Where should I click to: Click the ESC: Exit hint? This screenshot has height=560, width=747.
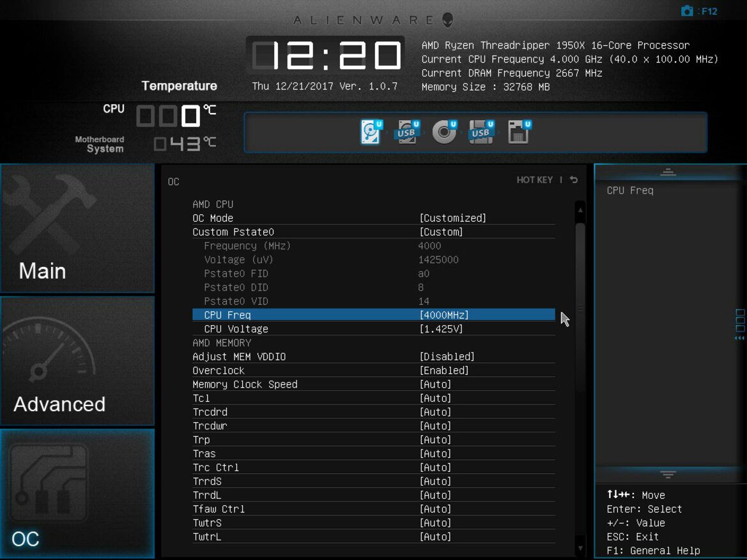(633, 536)
